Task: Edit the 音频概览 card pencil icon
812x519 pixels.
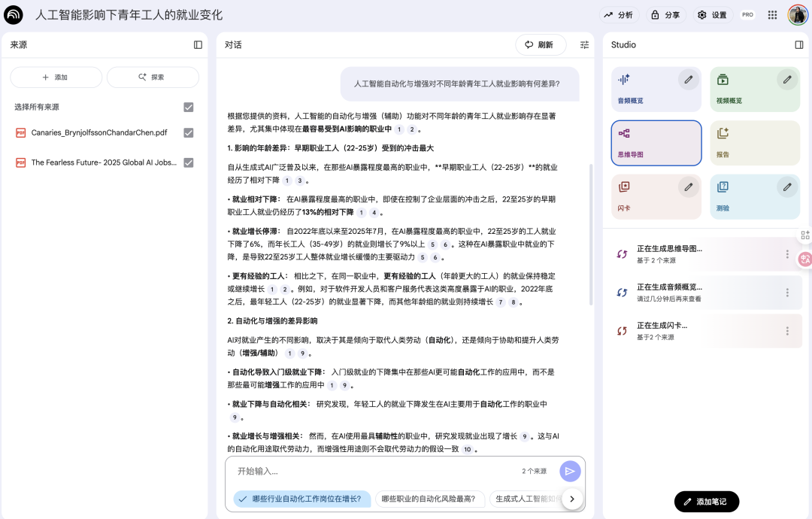Action: click(688, 80)
